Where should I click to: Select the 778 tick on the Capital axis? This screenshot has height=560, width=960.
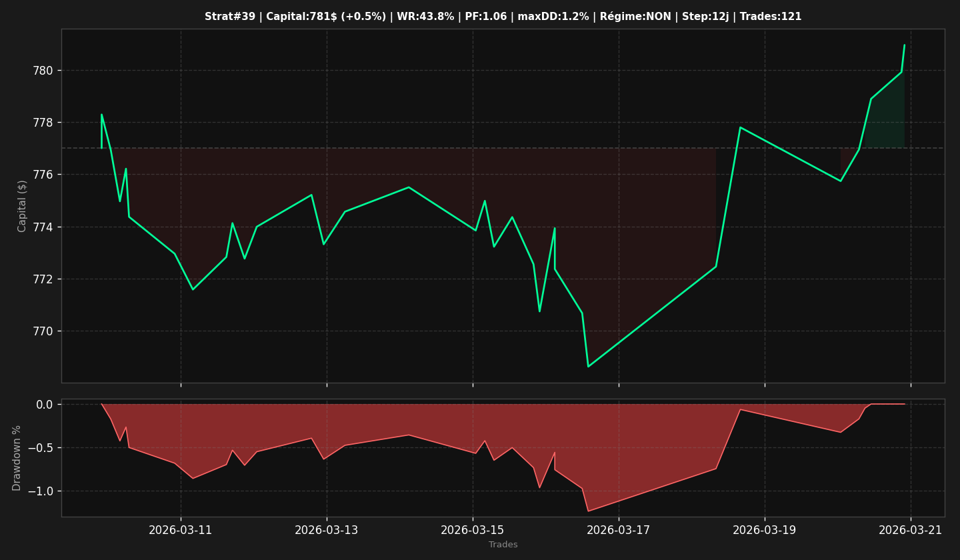pos(44,123)
